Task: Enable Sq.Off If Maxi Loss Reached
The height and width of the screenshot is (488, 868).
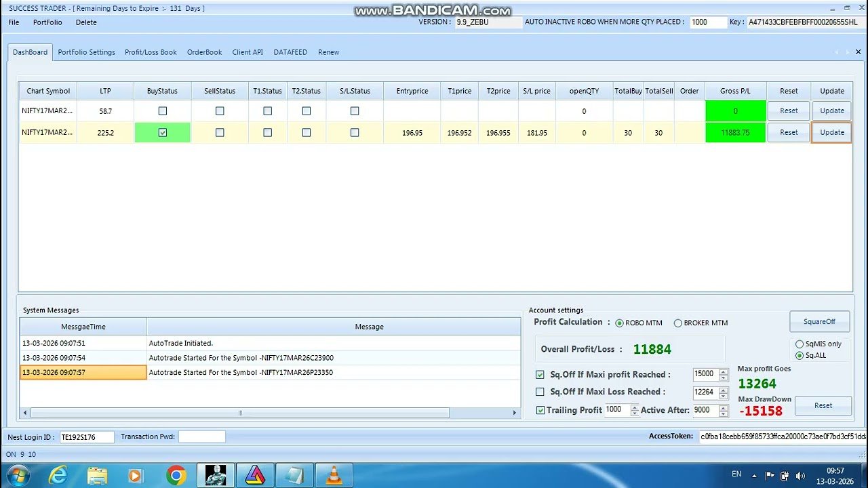Action: [539, 392]
